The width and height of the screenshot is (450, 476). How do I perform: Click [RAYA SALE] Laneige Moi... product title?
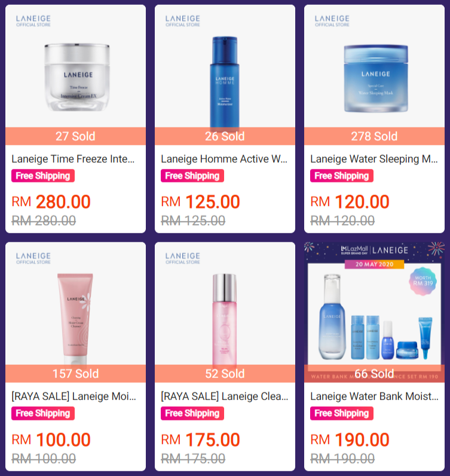point(74,396)
